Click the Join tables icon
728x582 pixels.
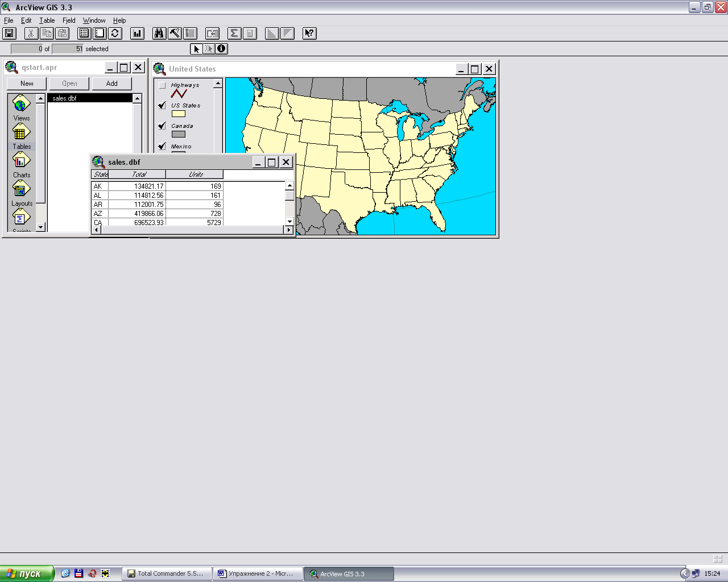pos(212,33)
